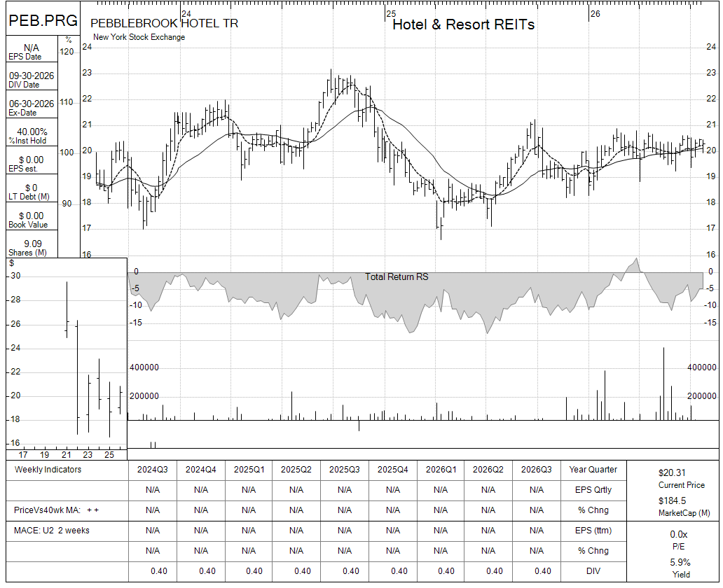Click the 2026Q1 quarter column header
This screenshot has height=588, width=723.
pyautogui.click(x=441, y=470)
